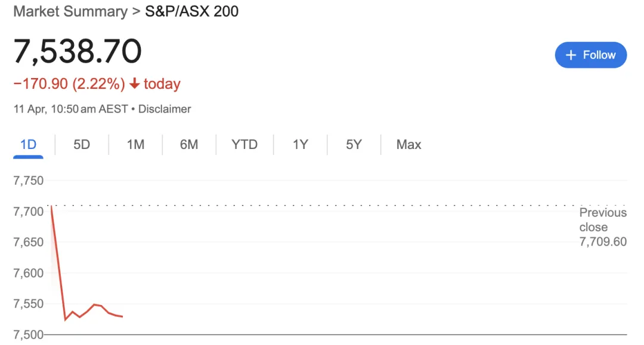
Task: Switch to the 5D range tab
Action: pos(81,144)
